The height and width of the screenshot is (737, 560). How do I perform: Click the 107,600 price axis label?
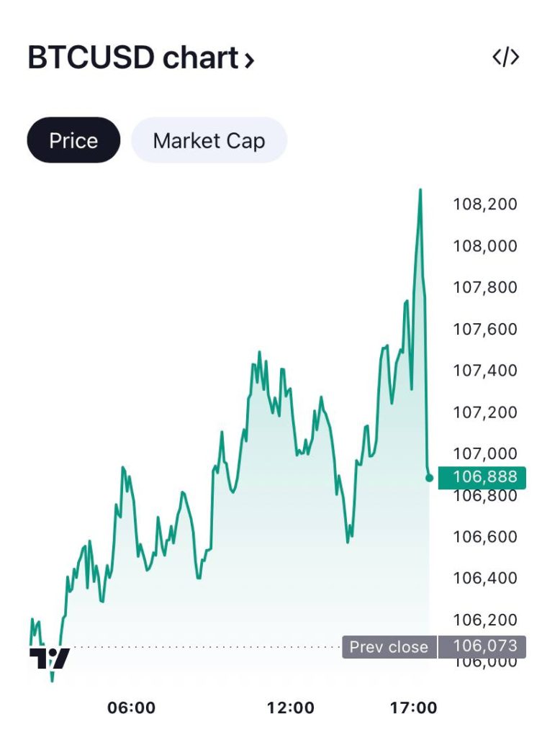point(484,329)
